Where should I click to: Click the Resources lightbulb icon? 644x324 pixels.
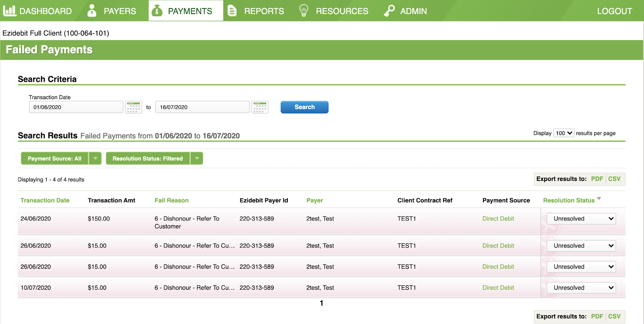pos(304,10)
